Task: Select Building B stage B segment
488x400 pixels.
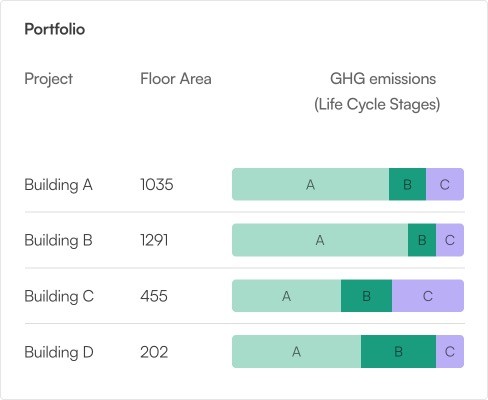Action: pos(422,240)
